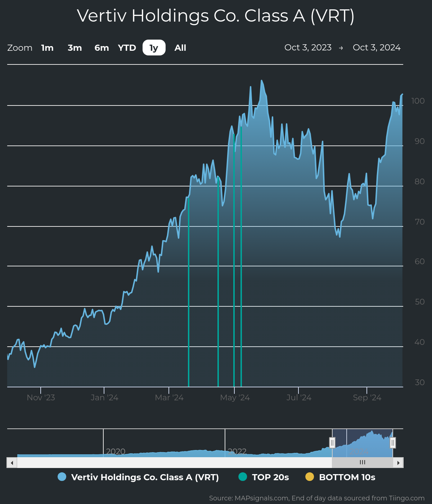432x504 pixels.
Task: Show All data range
Action: (x=180, y=48)
